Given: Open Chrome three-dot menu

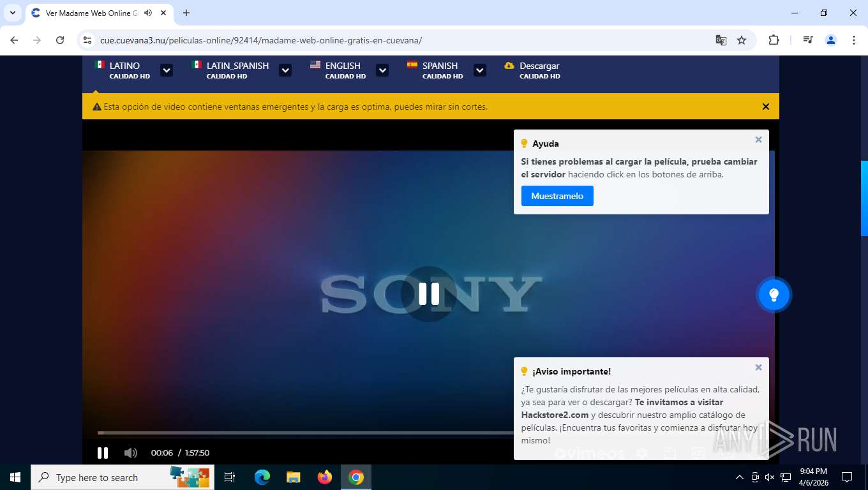Looking at the screenshot, I should pos(854,40).
